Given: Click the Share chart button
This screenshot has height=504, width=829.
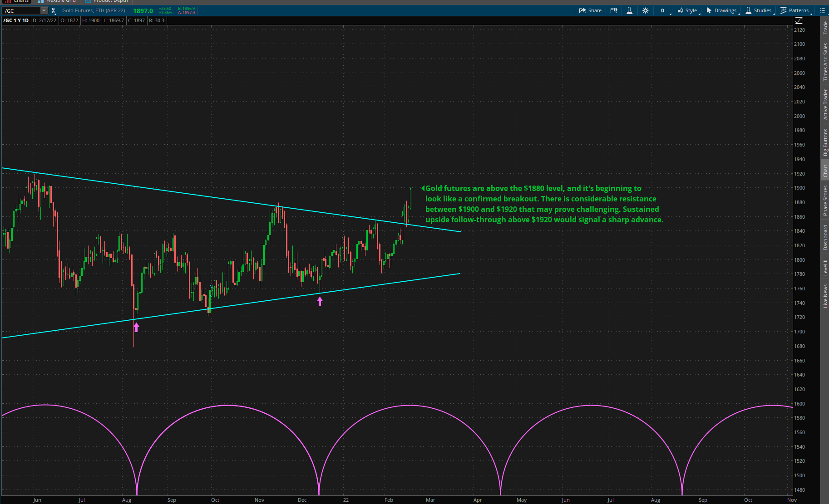Looking at the screenshot, I should coord(590,10).
